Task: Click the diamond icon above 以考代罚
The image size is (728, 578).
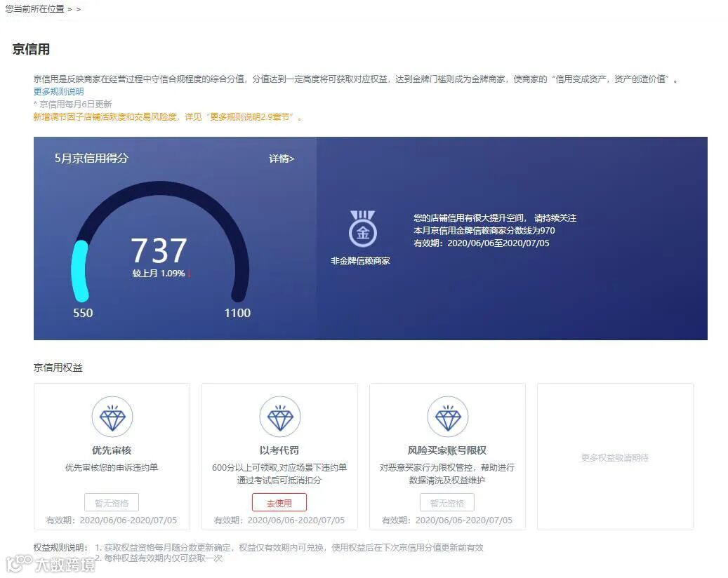Action: pyautogui.click(x=280, y=417)
